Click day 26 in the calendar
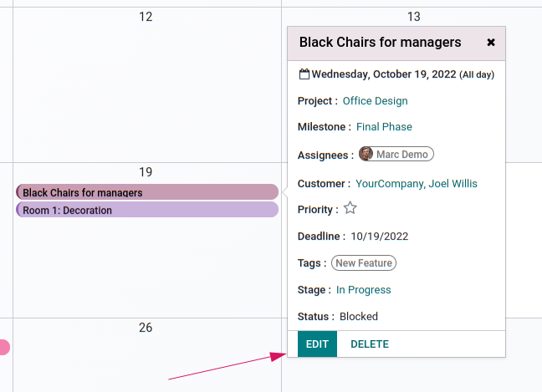Screen dimensions: 542x392 146,328
